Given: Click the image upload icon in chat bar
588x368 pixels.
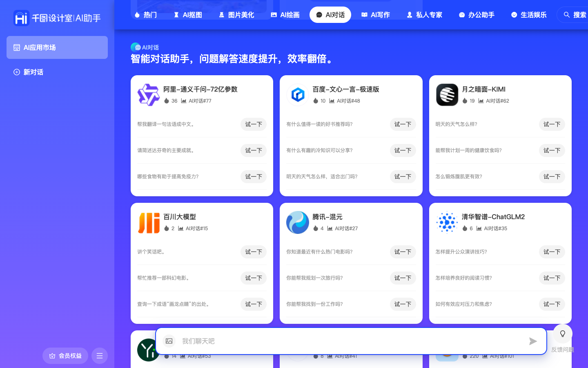Looking at the screenshot, I should pos(169,341).
